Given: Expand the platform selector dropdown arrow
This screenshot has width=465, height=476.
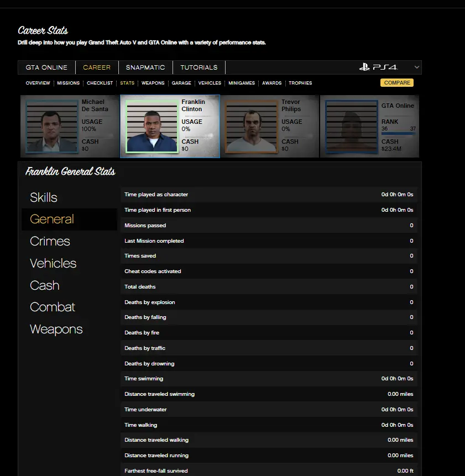Looking at the screenshot, I should point(416,67).
